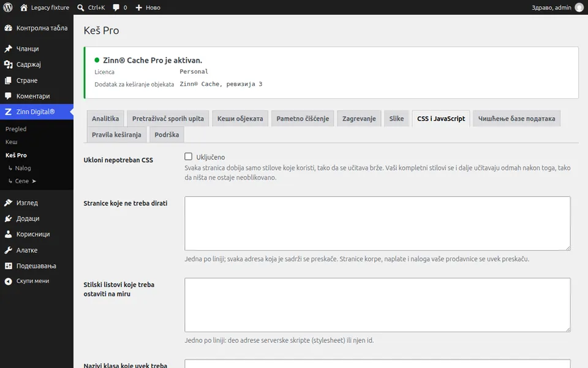The width and height of the screenshot is (588, 368).
Task: Focus the Stranice koje ne treba dirati textarea
Action: tap(377, 223)
